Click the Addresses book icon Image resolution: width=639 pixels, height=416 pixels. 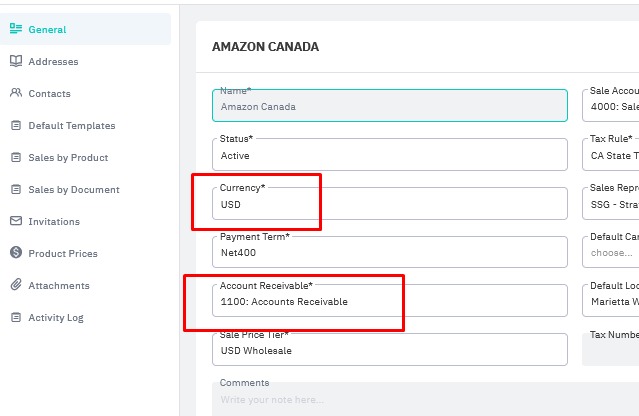(16, 62)
